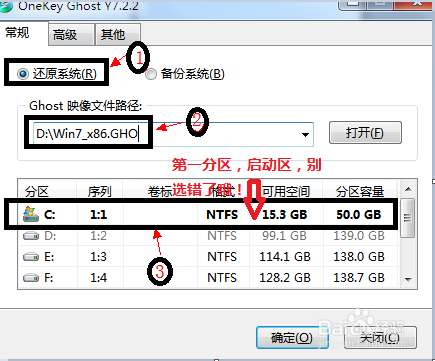Select the 备份系统(B) radio button

(184, 74)
